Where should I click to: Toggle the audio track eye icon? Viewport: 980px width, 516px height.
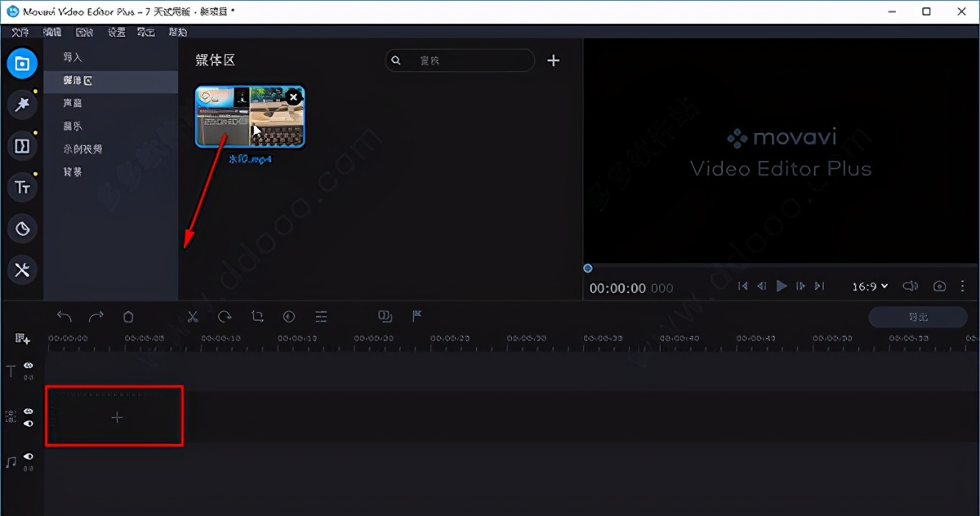click(29, 456)
